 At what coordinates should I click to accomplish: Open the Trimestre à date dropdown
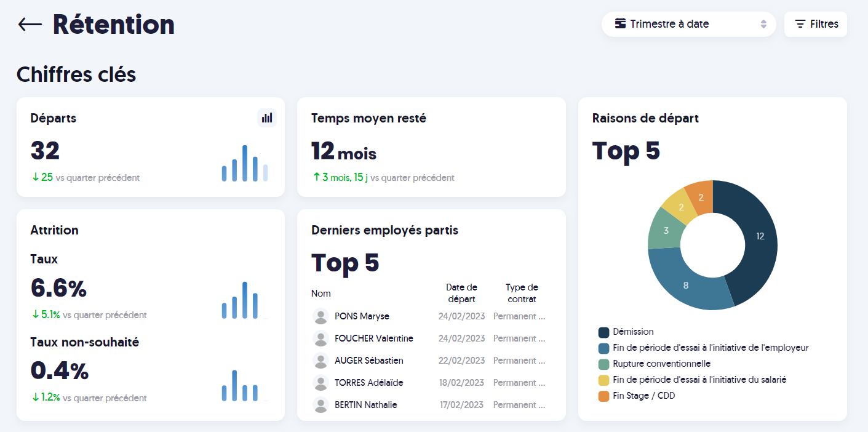688,24
